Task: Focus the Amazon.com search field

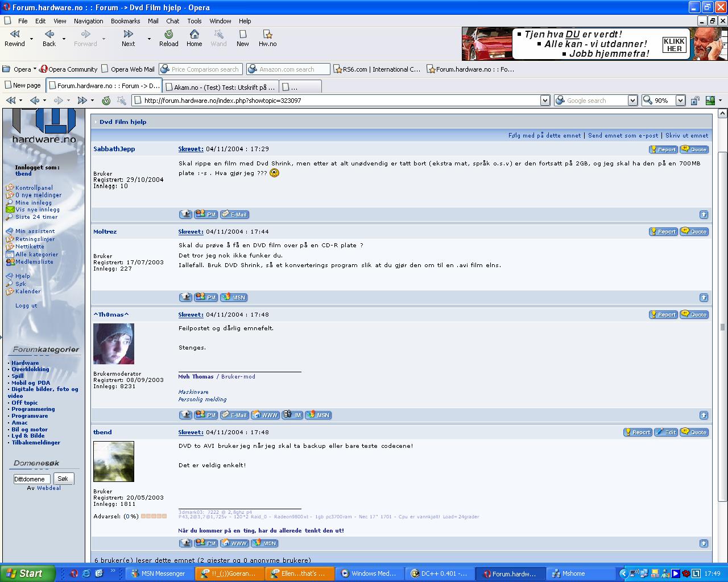Action: 288,69
